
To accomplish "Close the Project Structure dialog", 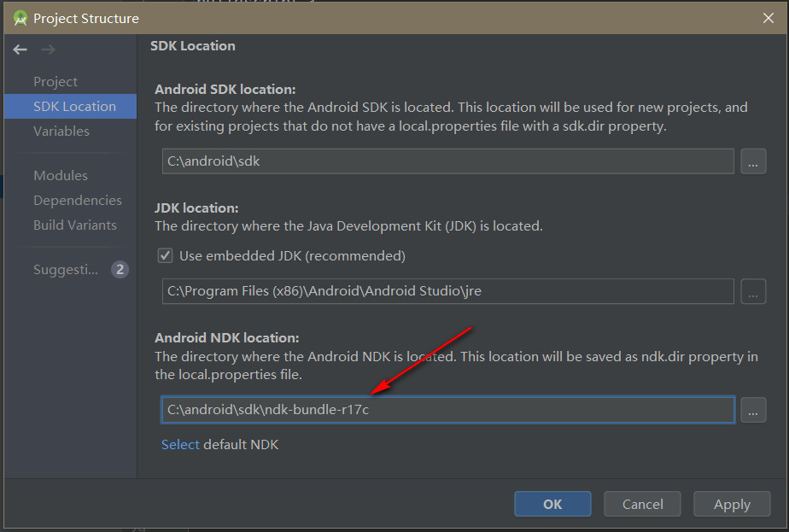I will point(769,18).
